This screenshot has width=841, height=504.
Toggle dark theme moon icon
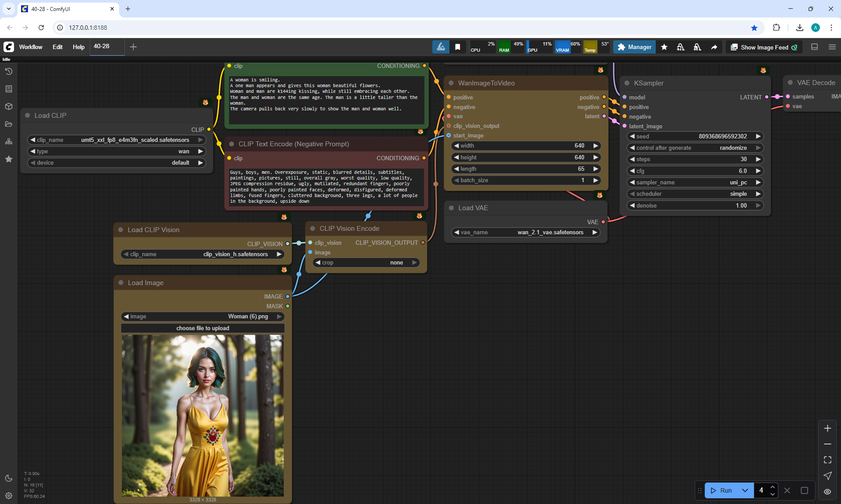(8, 478)
